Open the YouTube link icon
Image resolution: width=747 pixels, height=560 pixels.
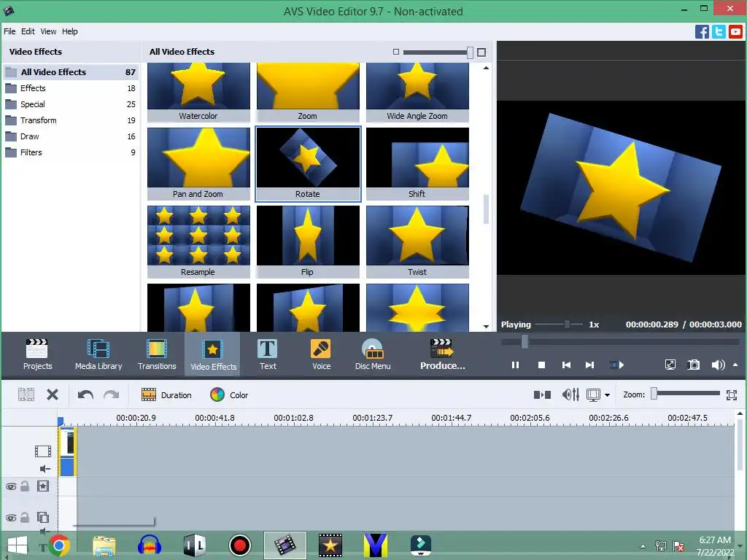(x=735, y=32)
